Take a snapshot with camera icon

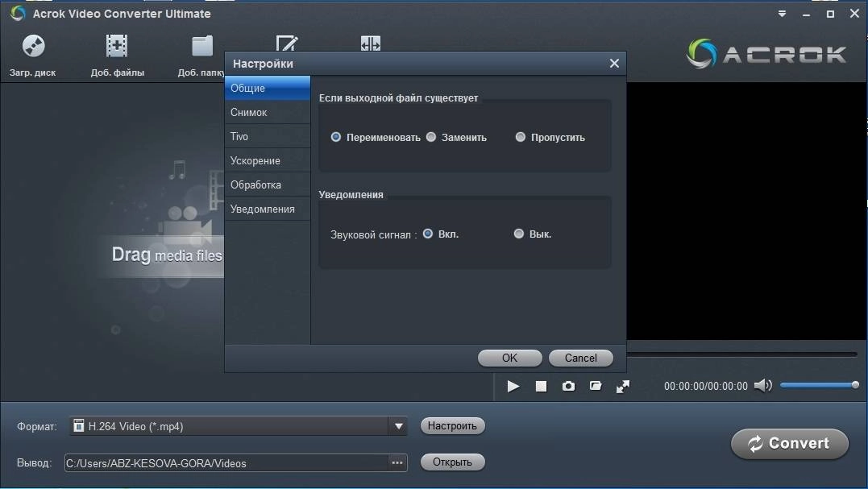click(x=568, y=386)
